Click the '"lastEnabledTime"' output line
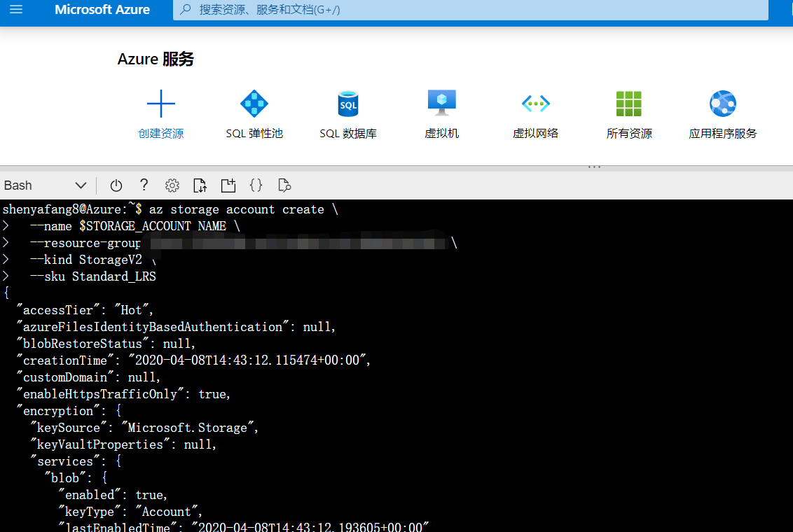Screen dimensions: 793x532 (243, 527)
